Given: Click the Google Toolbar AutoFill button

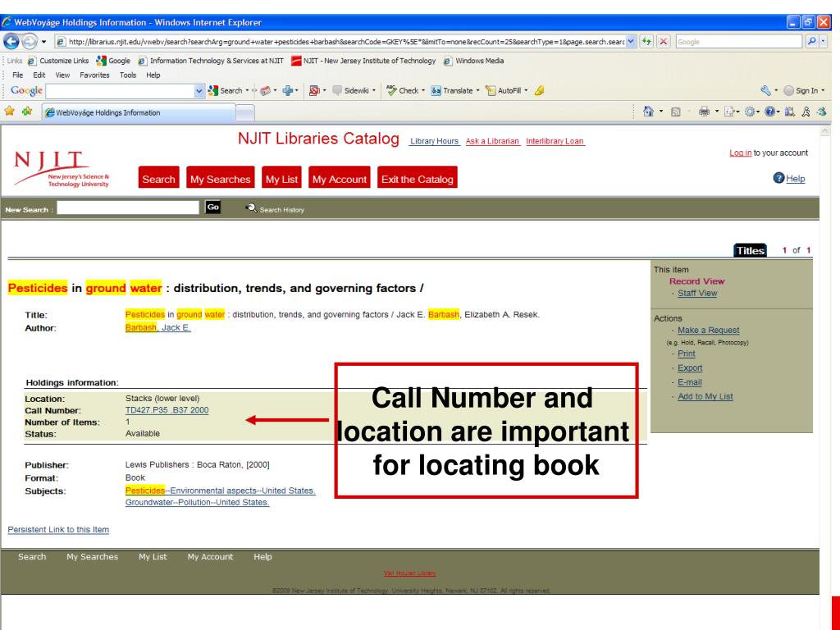Looking at the screenshot, I should click(503, 90).
